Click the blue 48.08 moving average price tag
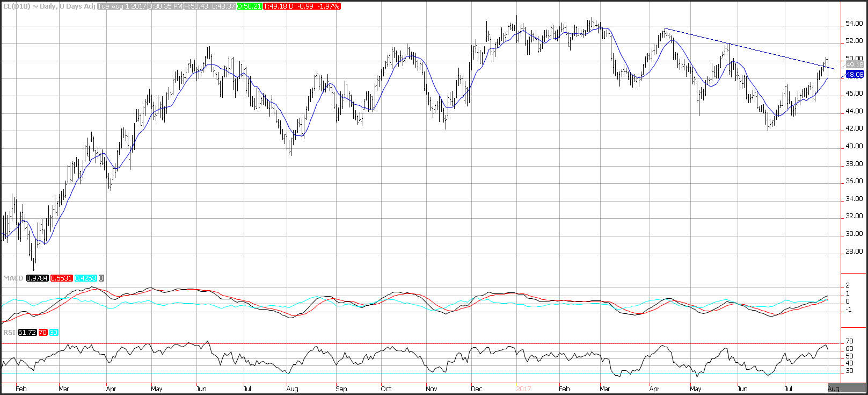Screen dimensions: 868x395 point(854,75)
